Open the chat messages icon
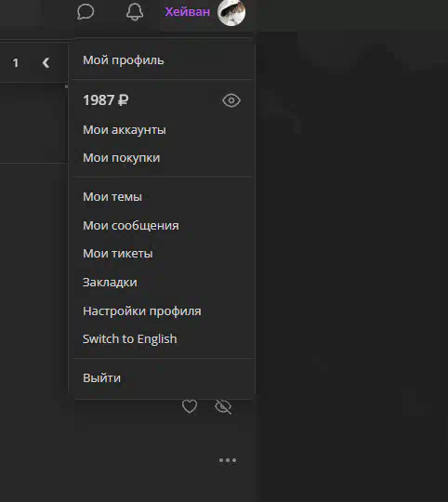 pyautogui.click(x=86, y=12)
